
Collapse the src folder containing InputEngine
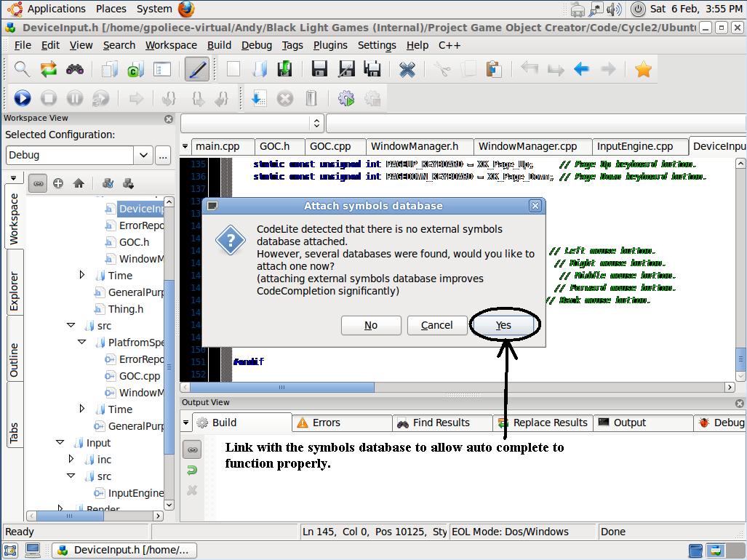[x=71, y=476]
